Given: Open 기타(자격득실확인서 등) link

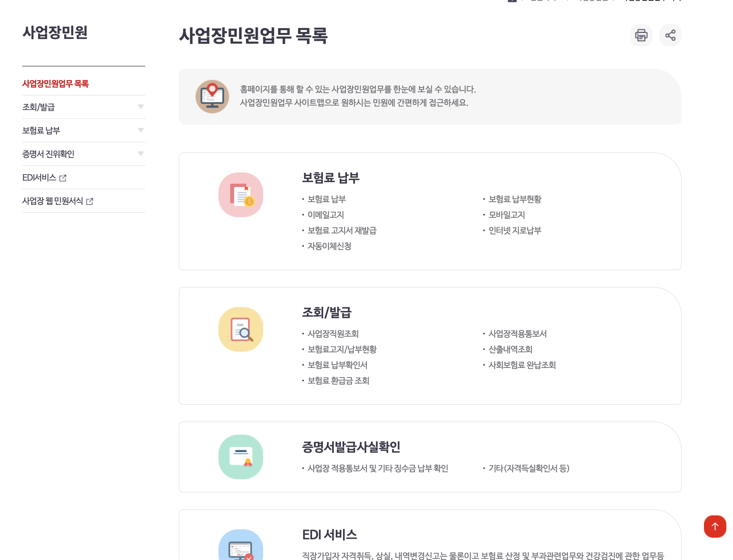Looking at the screenshot, I should 529,468.
